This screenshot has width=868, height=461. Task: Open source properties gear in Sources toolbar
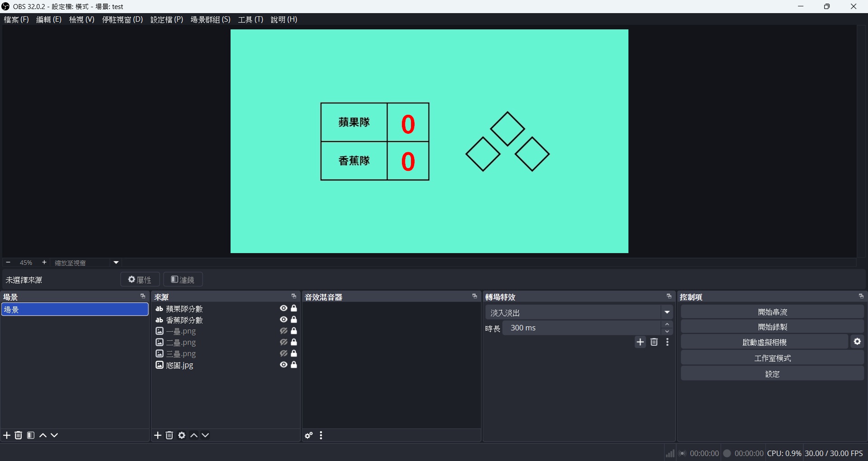pos(182,435)
